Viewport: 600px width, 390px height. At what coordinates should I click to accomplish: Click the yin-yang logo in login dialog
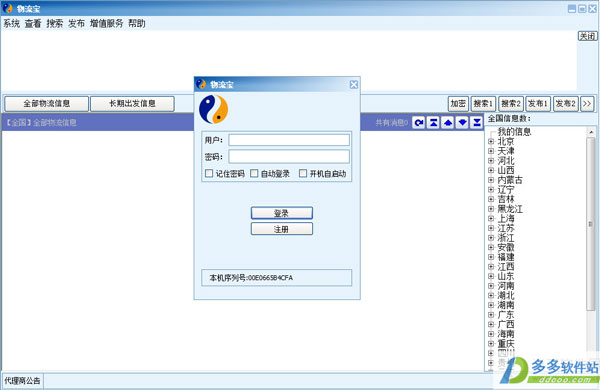pyautogui.click(x=214, y=109)
